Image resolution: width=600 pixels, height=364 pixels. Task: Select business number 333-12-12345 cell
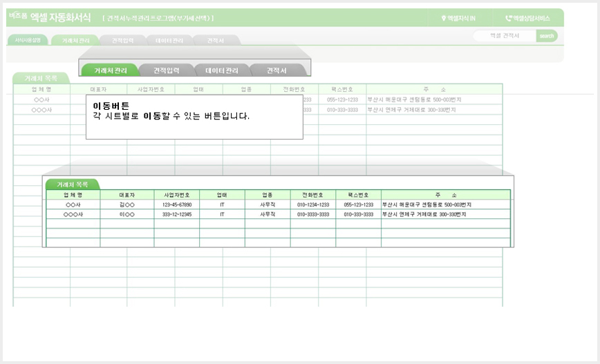(x=177, y=215)
